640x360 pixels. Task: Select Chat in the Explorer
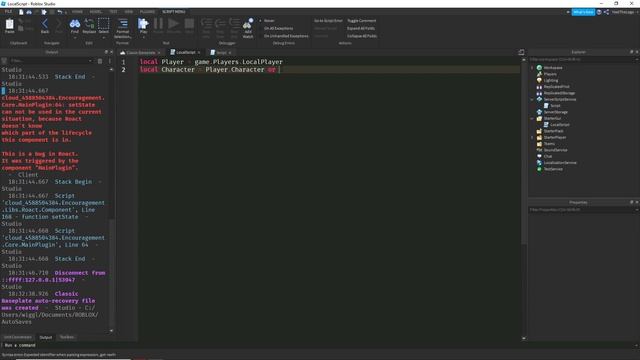[x=547, y=156]
